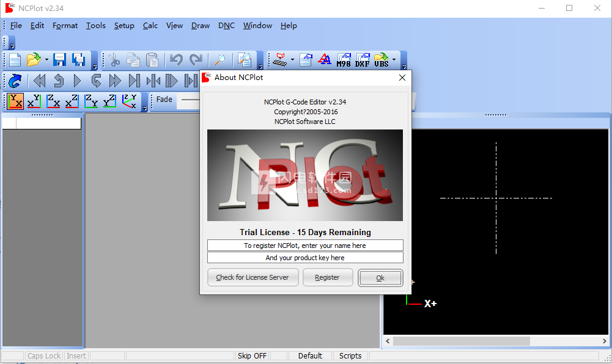Click the plot view scrollbar right arrow
This screenshot has width=612, height=364.
point(604,341)
